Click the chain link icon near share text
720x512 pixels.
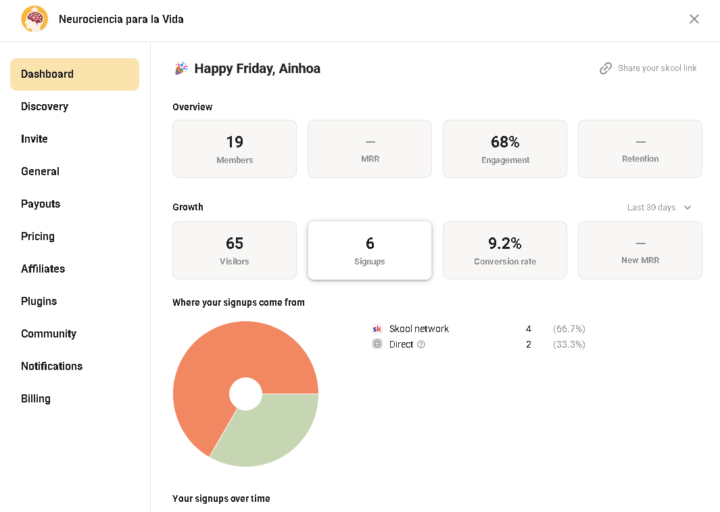pyautogui.click(x=605, y=68)
